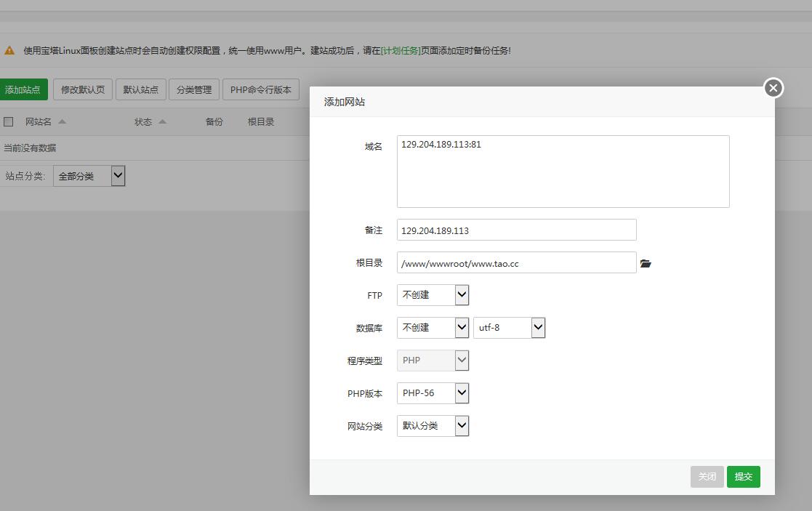This screenshot has height=511, width=812.
Task: Follow the 计划任务 link
Action: click(401, 51)
